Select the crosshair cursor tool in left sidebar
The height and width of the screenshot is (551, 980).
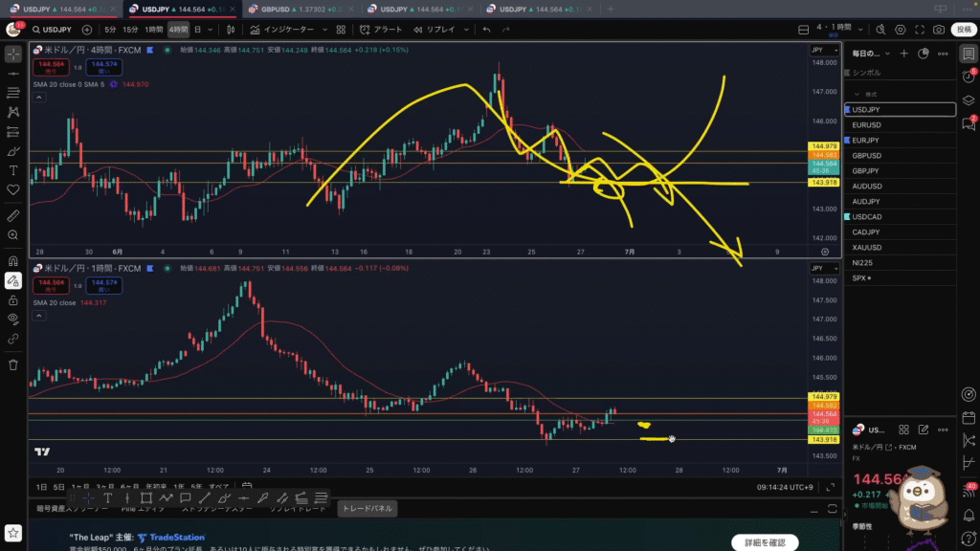point(13,55)
